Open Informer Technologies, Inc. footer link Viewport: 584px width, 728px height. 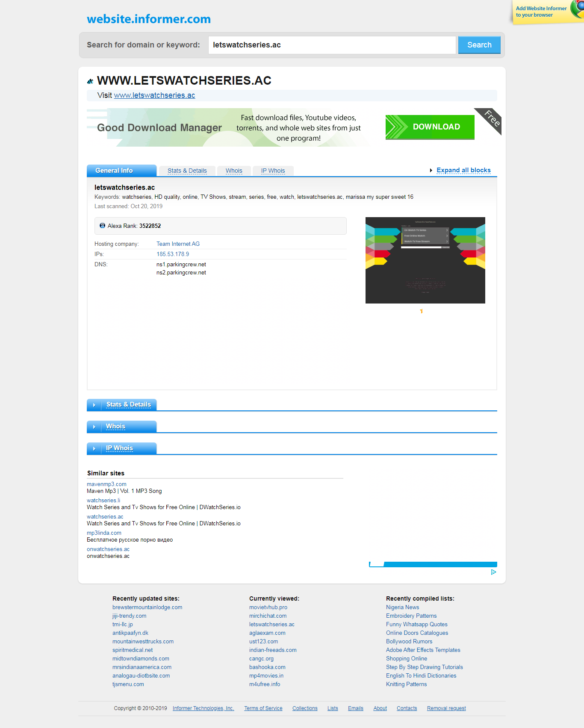pos(204,708)
